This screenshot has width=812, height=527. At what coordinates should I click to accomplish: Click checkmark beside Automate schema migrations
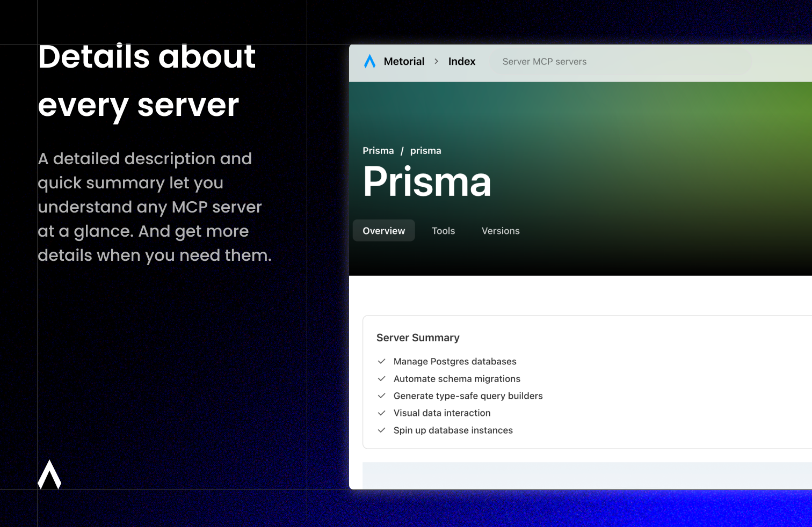tap(382, 378)
